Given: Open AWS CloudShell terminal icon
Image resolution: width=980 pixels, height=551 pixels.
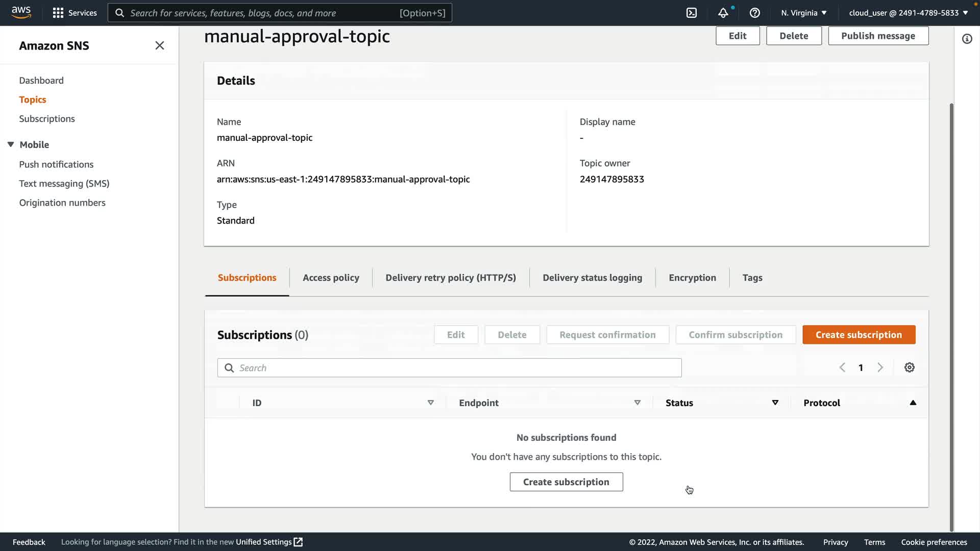Looking at the screenshot, I should [691, 13].
